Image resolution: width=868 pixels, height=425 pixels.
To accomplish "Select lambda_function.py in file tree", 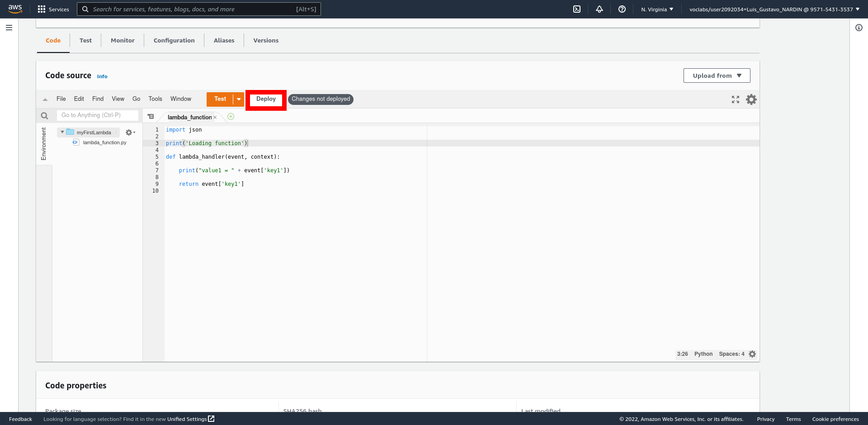I will pos(104,142).
